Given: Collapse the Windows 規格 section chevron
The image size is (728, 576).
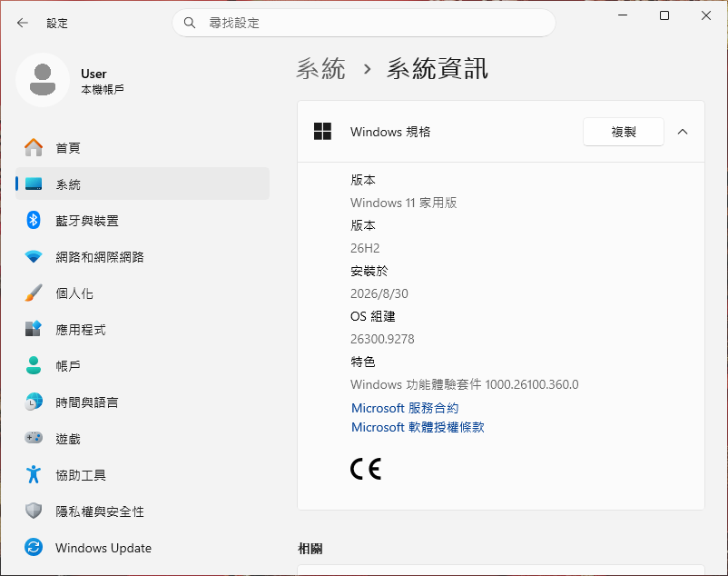Looking at the screenshot, I should 683,132.
